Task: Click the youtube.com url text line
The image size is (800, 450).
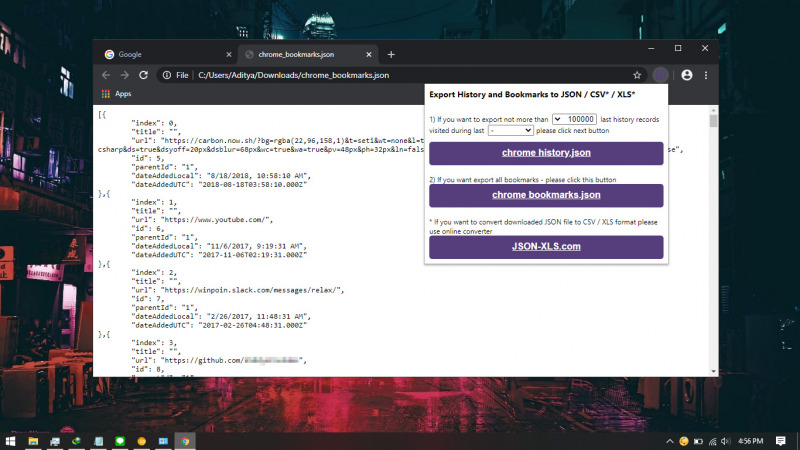Action: (x=202, y=219)
